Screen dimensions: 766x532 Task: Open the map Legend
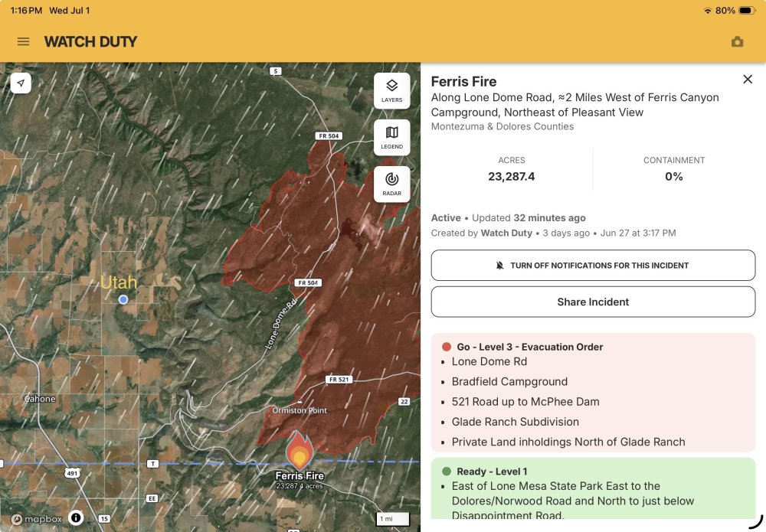(391, 138)
